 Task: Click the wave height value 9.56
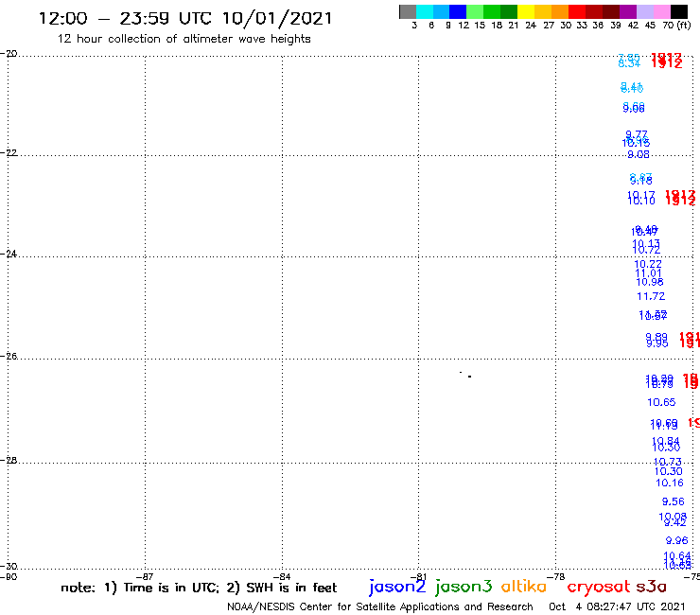coord(673,501)
